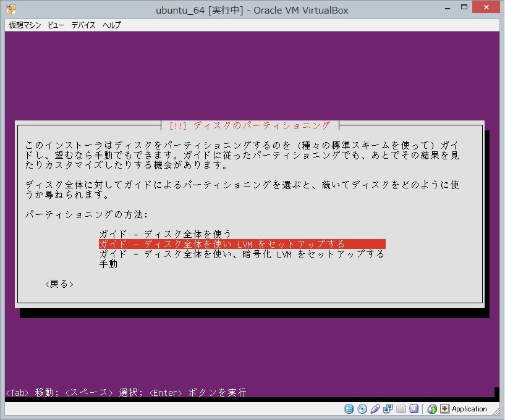505x420 pixels.
Task: Open the 仮想マシン menu
Action: pyautogui.click(x=25, y=25)
